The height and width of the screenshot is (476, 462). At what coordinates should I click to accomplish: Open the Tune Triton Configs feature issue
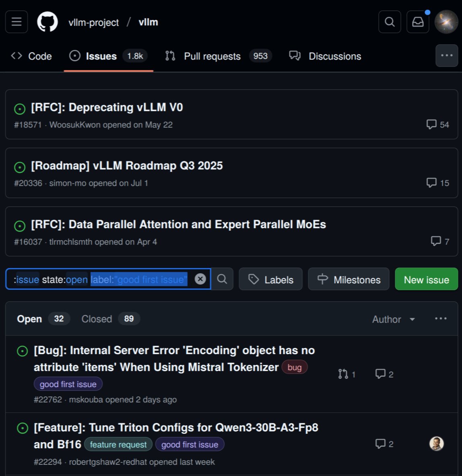pos(176,436)
